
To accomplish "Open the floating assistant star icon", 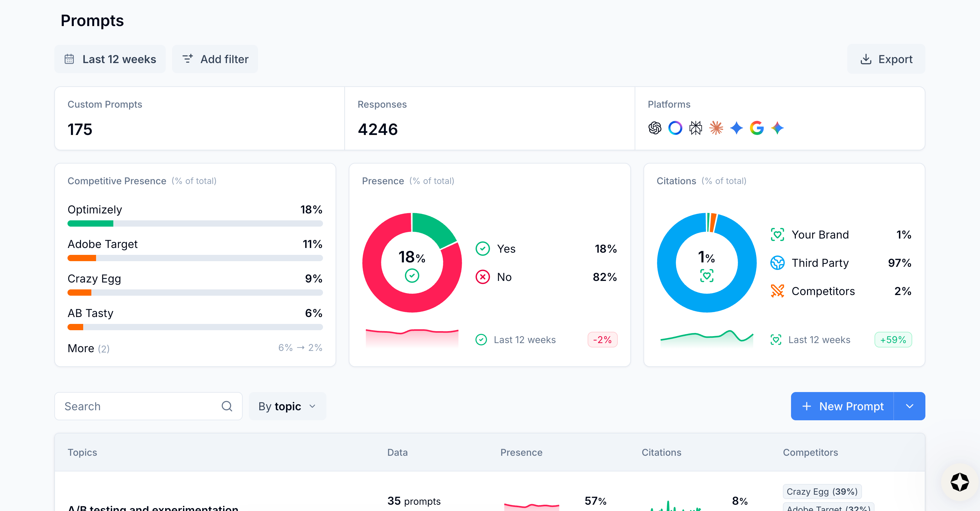I will [x=960, y=482].
